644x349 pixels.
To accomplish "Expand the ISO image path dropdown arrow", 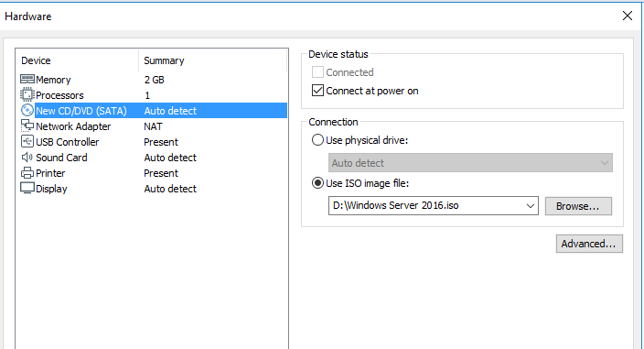I will pos(531,205).
